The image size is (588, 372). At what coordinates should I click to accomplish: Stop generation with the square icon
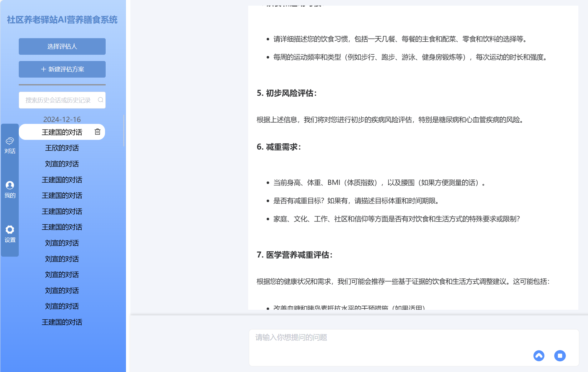point(560,356)
